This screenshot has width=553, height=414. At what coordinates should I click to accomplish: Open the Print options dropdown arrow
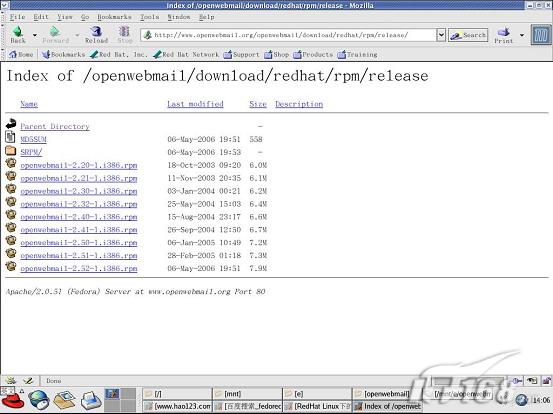click(x=522, y=35)
